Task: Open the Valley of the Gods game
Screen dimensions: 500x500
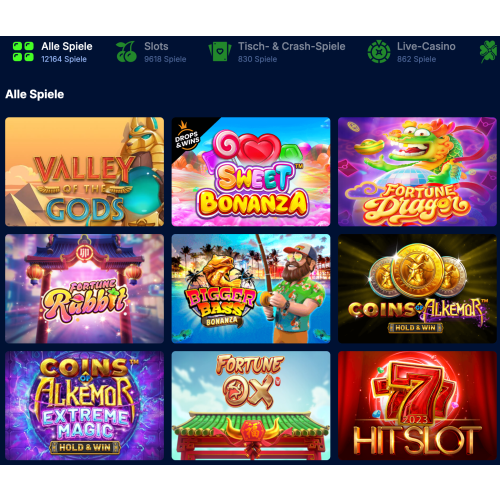Action: [84, 172]
